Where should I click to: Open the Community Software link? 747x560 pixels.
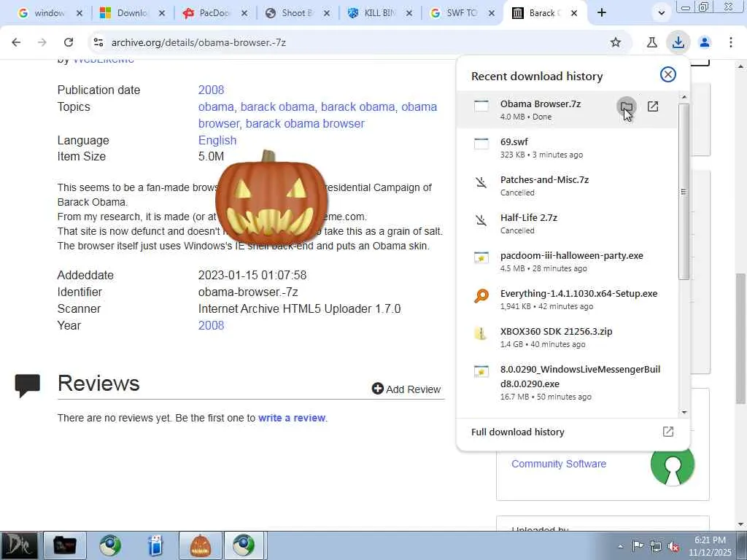(559, 464)
